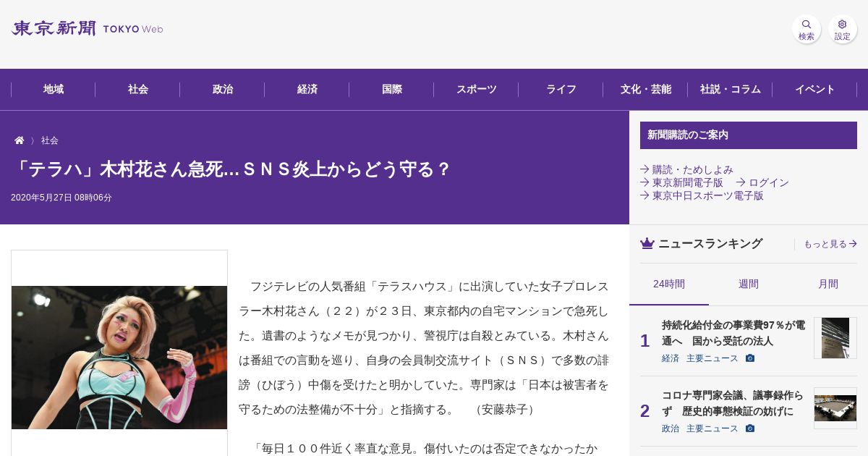Enlarge the wrestler article photo
Screen dimensions: 868x456
point(119,358)
